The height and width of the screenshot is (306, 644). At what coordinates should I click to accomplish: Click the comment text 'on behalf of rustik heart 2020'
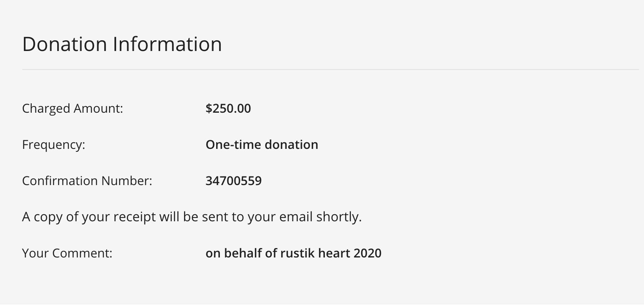coord(294,253)
